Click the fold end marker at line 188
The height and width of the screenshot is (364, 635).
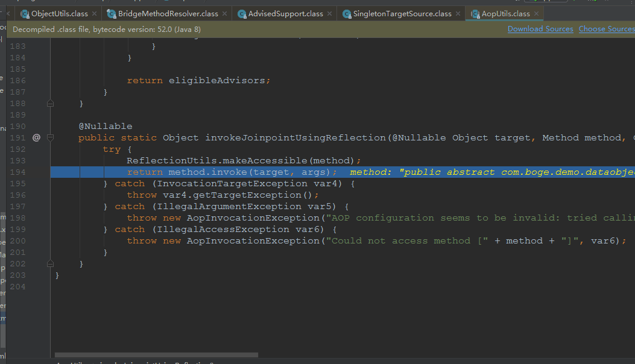[x=50, y=104]
